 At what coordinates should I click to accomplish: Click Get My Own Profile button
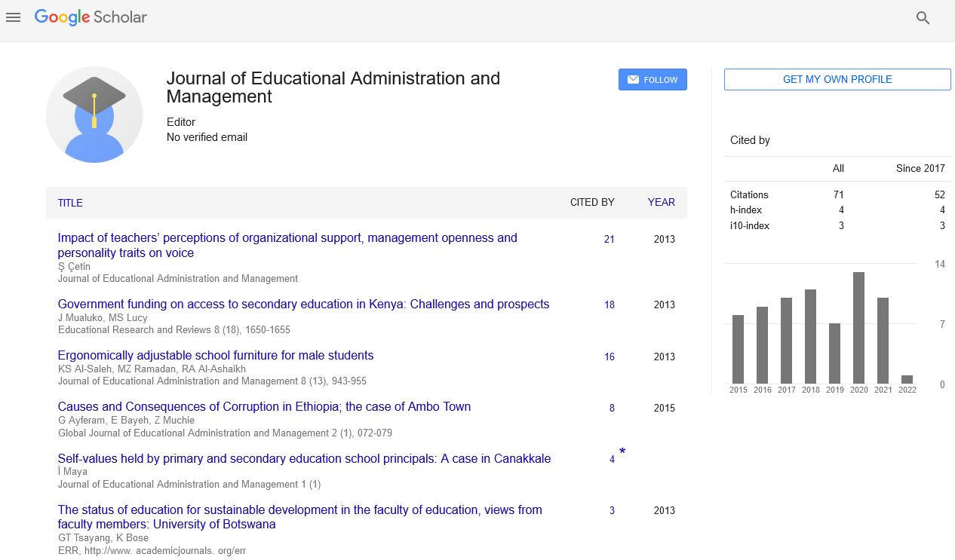pyautogui.click(x=837, y=80)
